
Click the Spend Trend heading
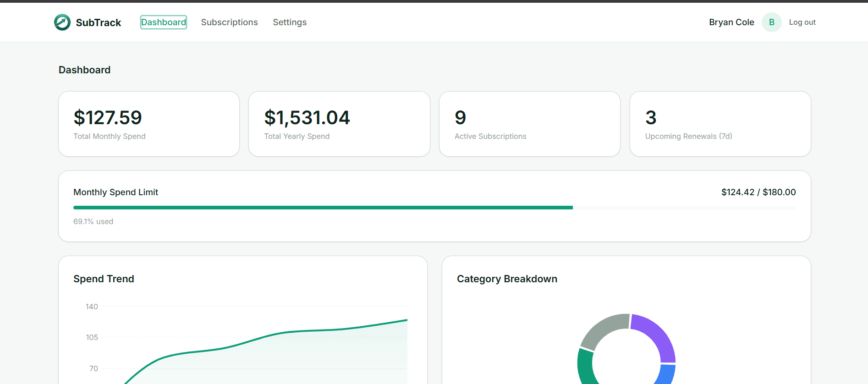point(104,279)
